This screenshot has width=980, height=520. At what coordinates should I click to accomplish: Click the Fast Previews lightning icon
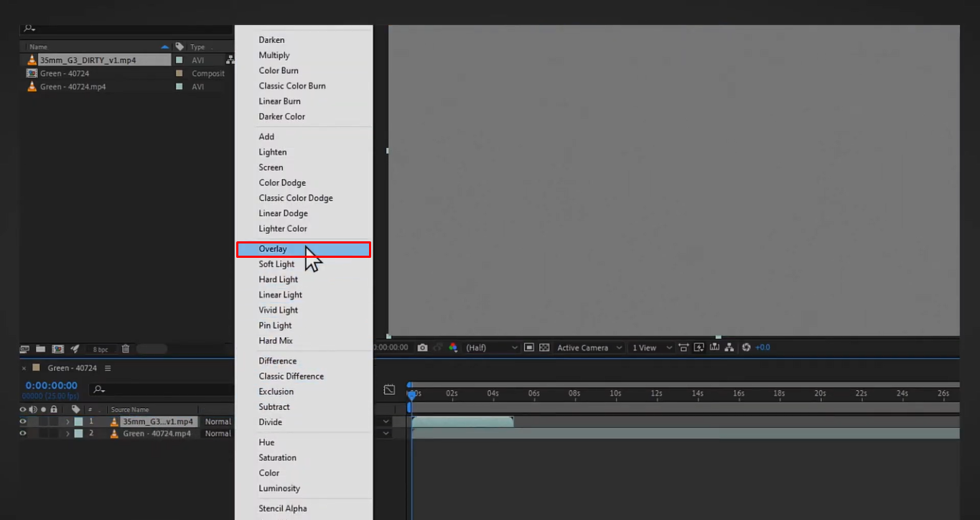699,348
